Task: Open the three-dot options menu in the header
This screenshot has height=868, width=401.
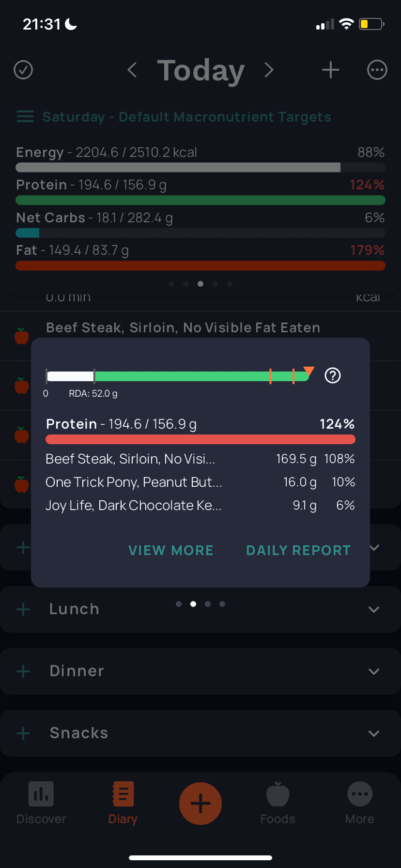Action: tap(377, 70)
